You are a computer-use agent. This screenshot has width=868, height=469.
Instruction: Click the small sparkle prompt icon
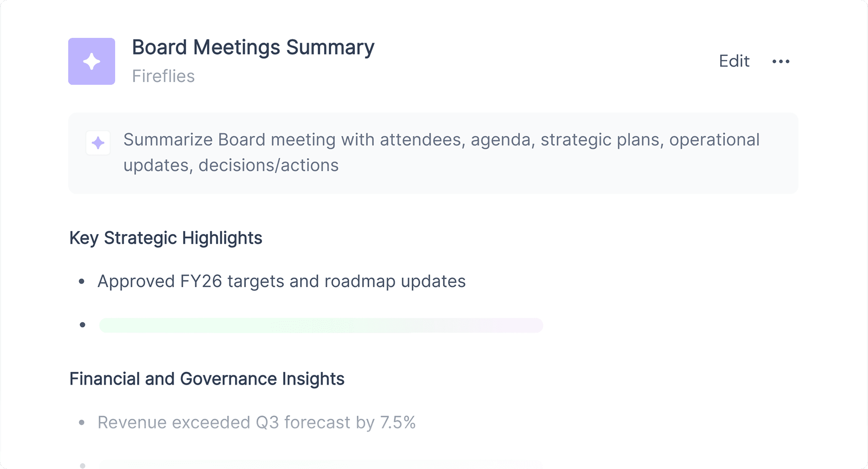click(x=98, y=143)
